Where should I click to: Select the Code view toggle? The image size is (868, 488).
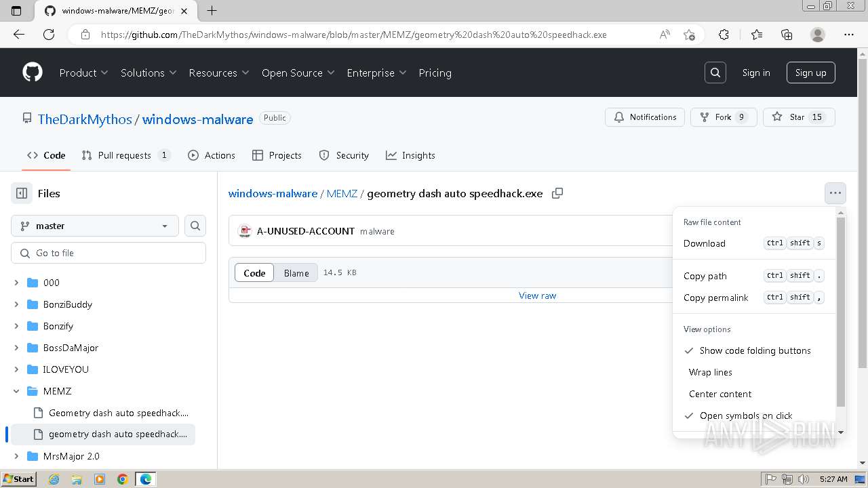(x=254, y=273)
